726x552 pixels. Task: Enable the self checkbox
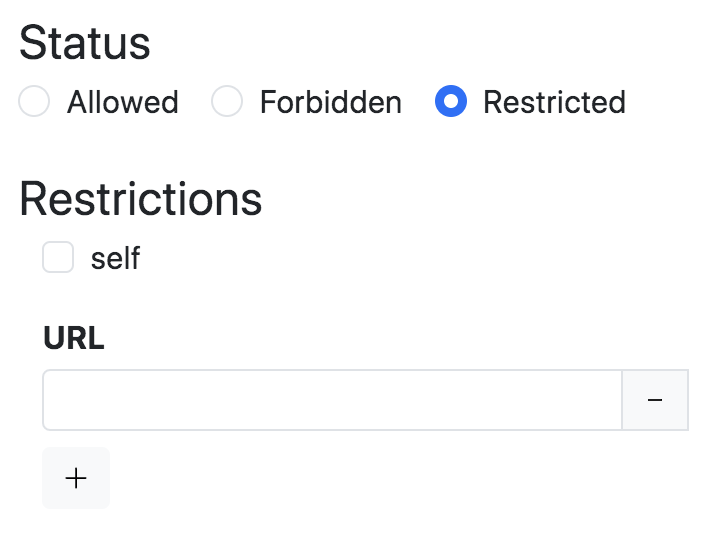[x=58, y=258]
